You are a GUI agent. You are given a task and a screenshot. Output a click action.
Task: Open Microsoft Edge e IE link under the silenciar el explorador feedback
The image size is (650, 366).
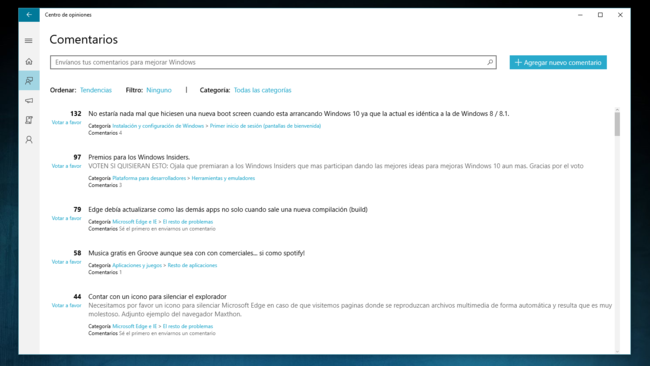click(x=134, y=326)
